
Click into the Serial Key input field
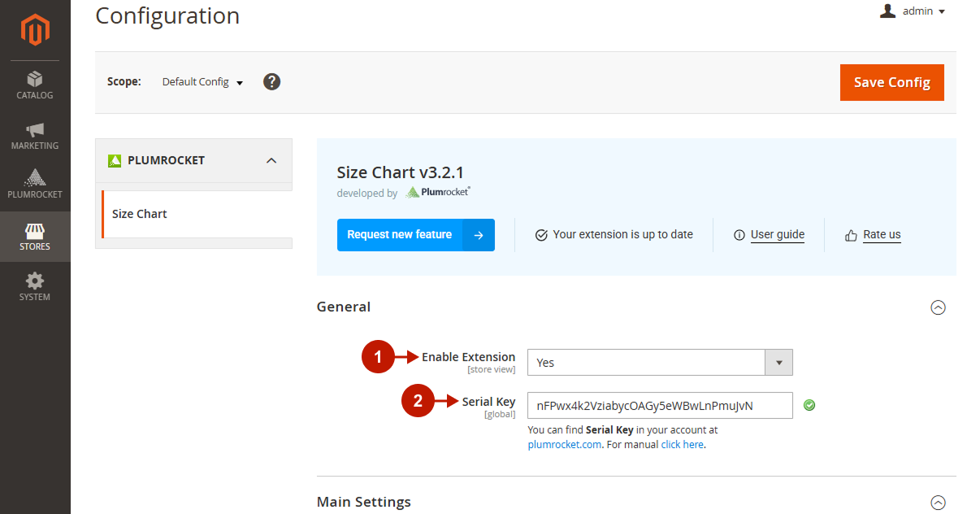coord(660,406)
